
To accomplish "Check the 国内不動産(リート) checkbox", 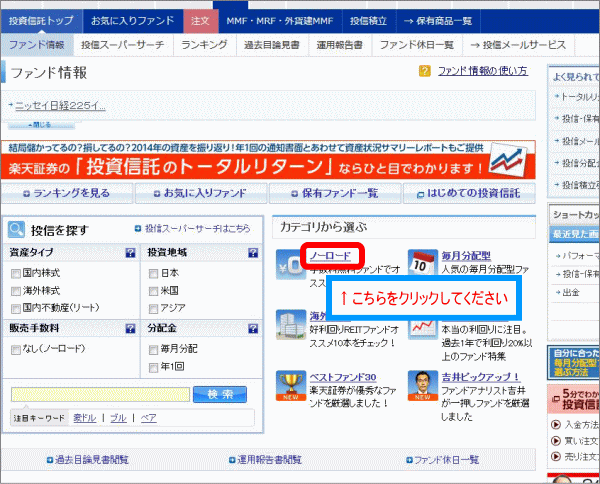I will (16, 309).
